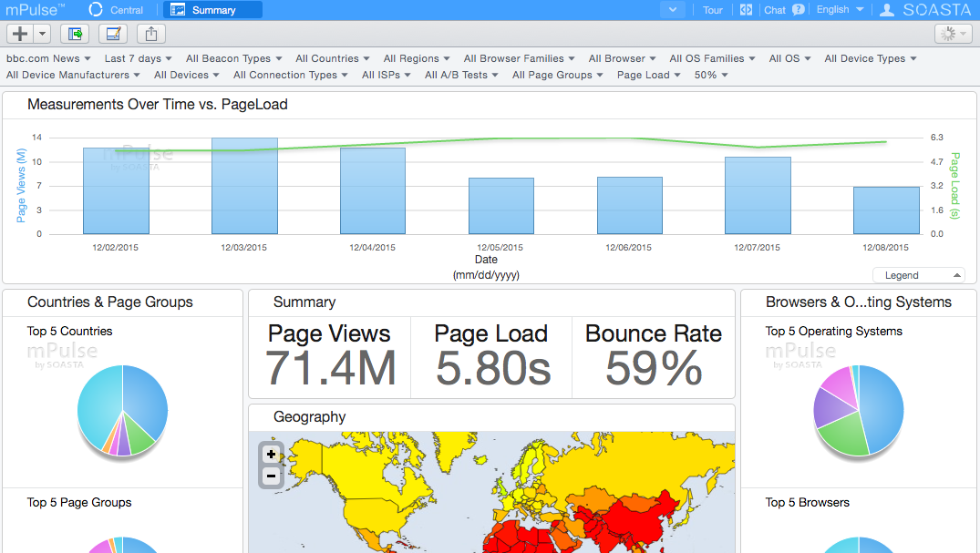This screenshot has width=980, height=553.
Task: Open the All ISPs filter
Action: pos(387,75)
